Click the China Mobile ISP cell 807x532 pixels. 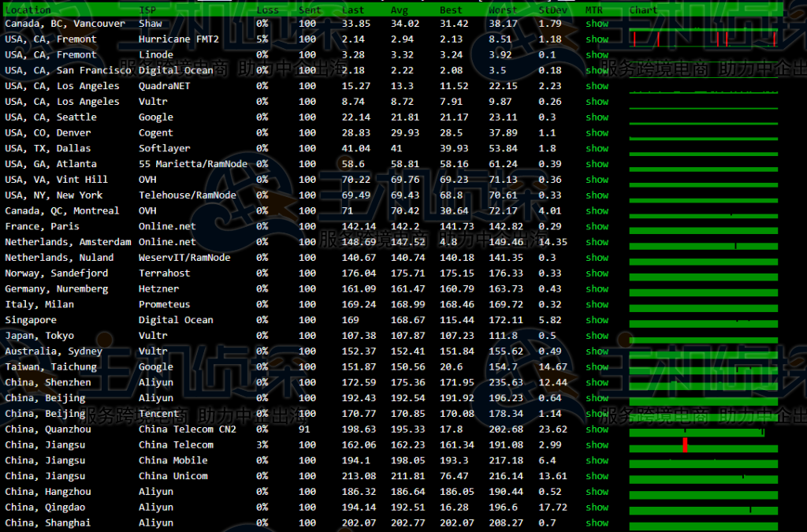pyautogui.click(x=173, y=460)
